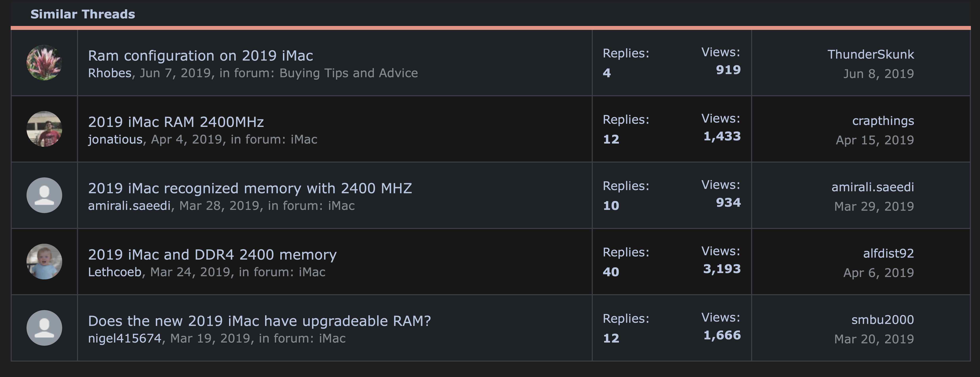Open thread Ram configuration on 2019 iMac
This screenshot has height=377, width=980.
(x=201, y=56)
